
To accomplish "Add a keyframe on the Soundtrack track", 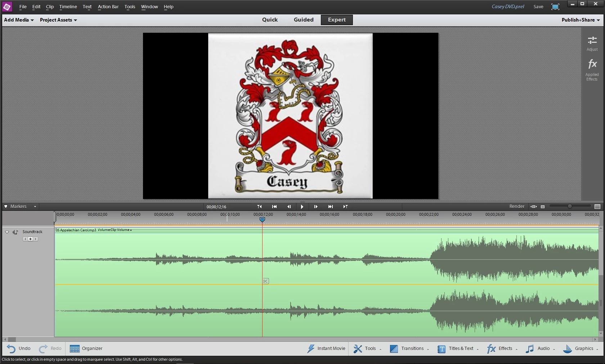I will point(30,239).
